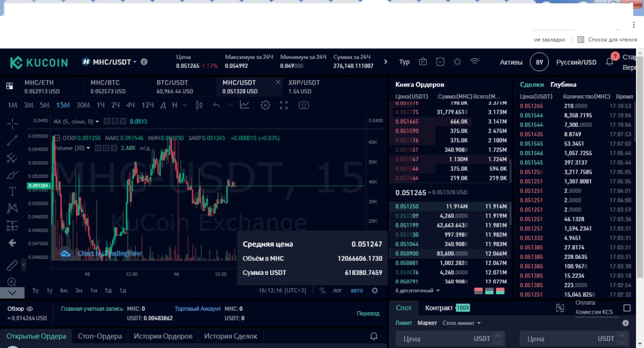Click the undo arrow in chart toolbar
Screen dimensions: 644x348
(x=216, y=105)
